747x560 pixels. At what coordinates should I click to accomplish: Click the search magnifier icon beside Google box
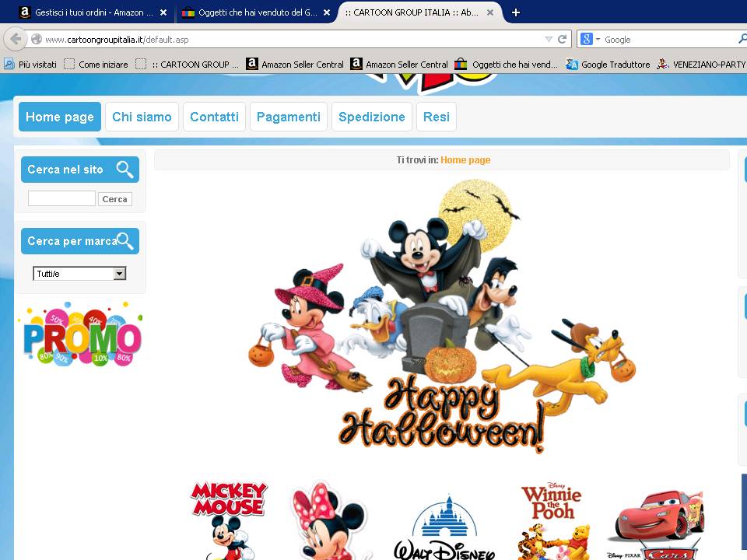pos(742,39)
